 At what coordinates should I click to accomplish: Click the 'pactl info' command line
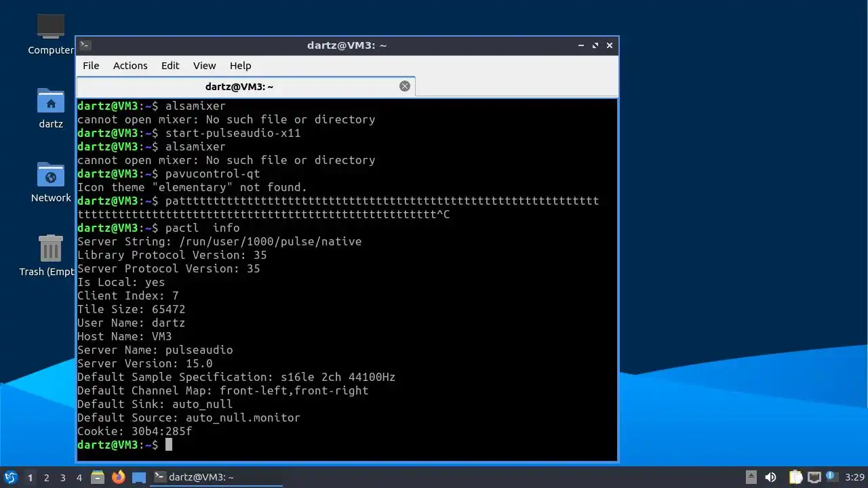pos(159,228)
